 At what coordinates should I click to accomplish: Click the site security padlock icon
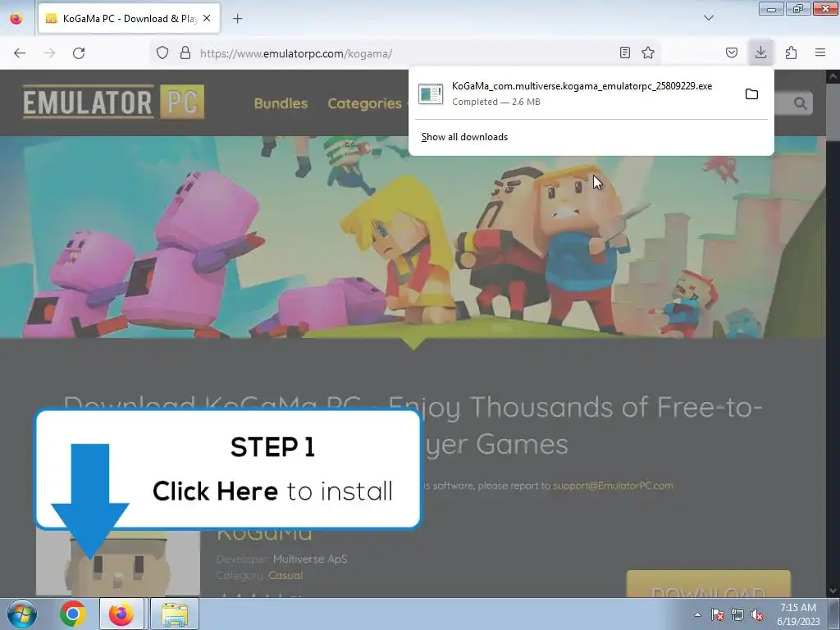point(185,53)
